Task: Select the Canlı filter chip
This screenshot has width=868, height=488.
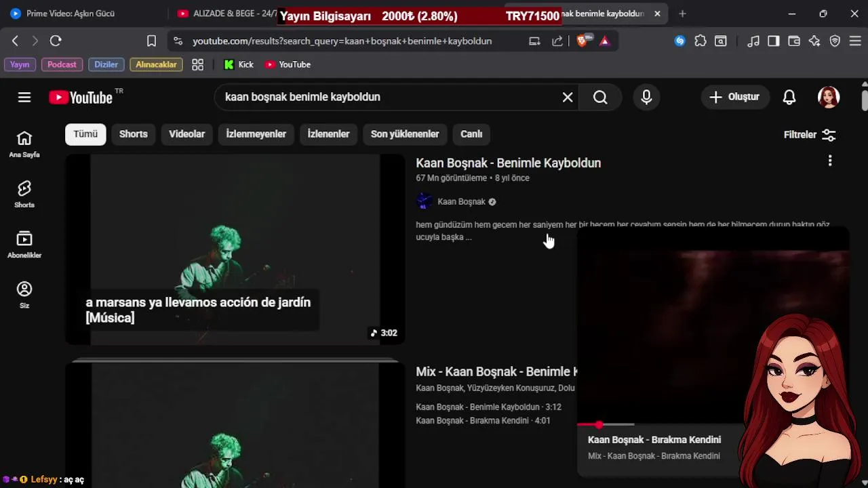Action: point(471,134)
